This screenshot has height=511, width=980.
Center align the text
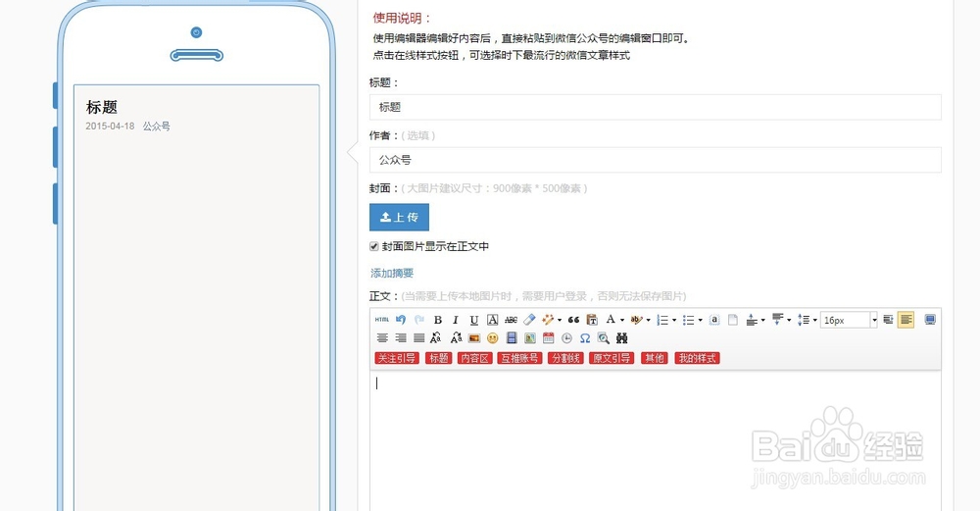[x=382, y=337]
